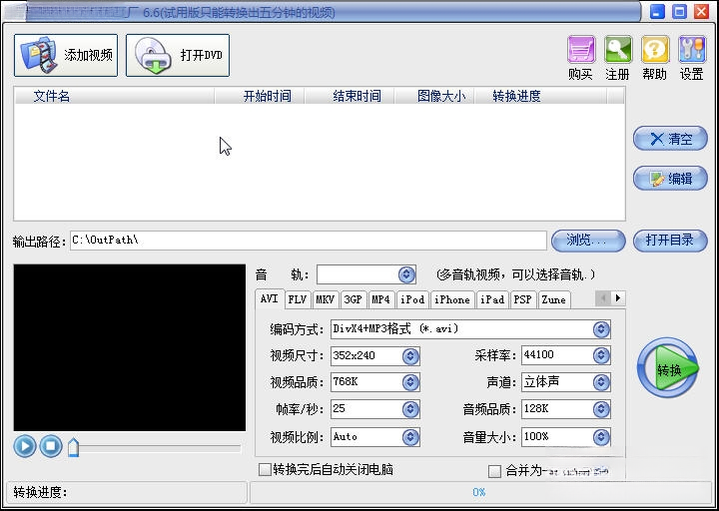Click the 输出路径 text field
The width and height of the screenshot is (719, 511).
[308, 240]
